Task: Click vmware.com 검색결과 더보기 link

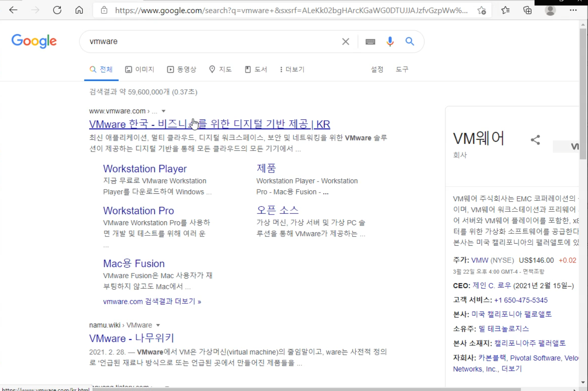Action: click(152, 302)
